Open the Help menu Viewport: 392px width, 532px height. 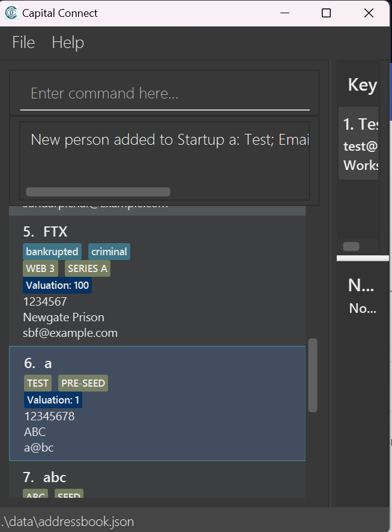click(68, 43)
